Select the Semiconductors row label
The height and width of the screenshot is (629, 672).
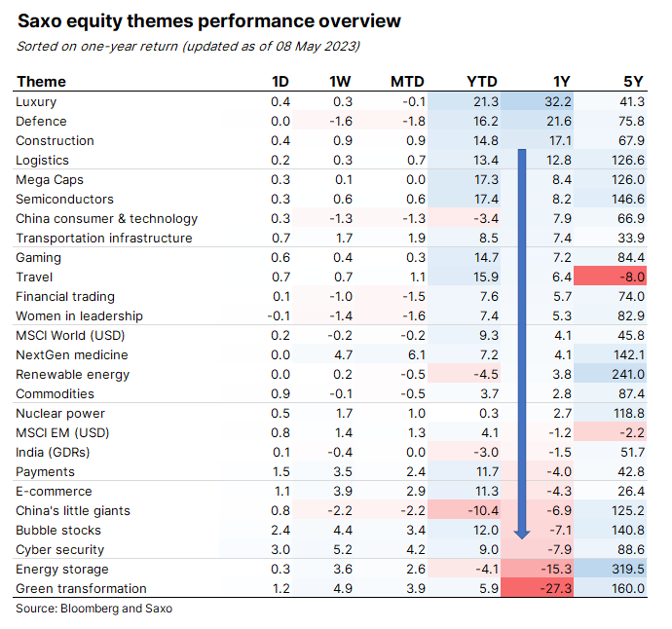click(x=64, y=200)
